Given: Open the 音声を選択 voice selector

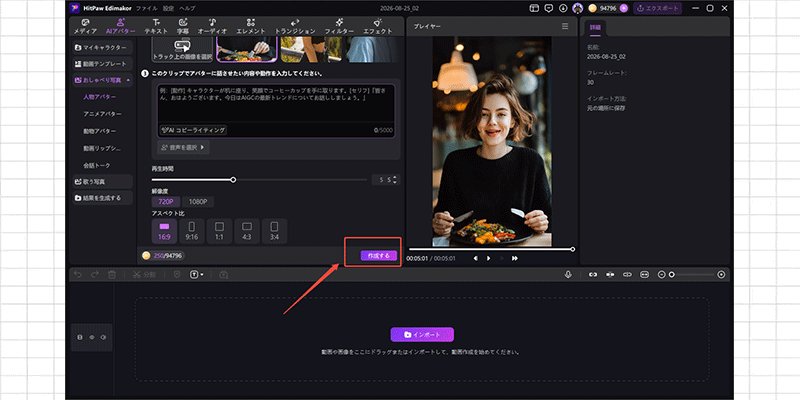Looking at the screenshot, I should pos(183,147).
